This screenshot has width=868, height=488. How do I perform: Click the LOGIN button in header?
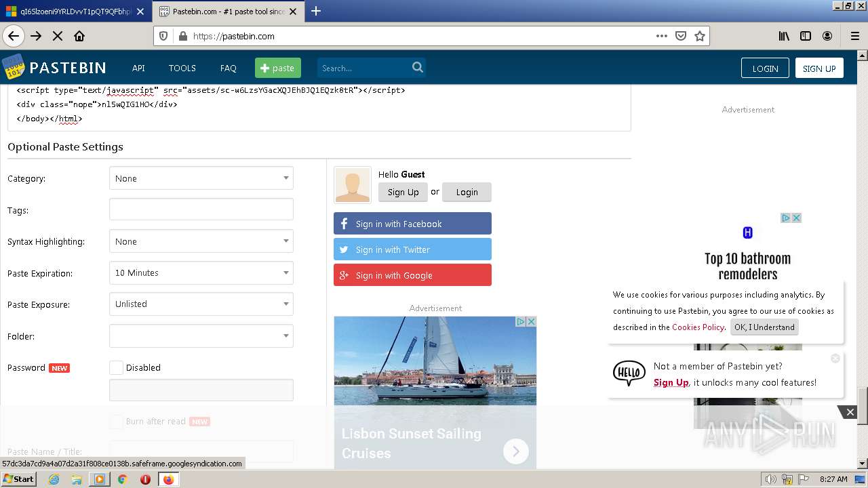coord(765,68)
